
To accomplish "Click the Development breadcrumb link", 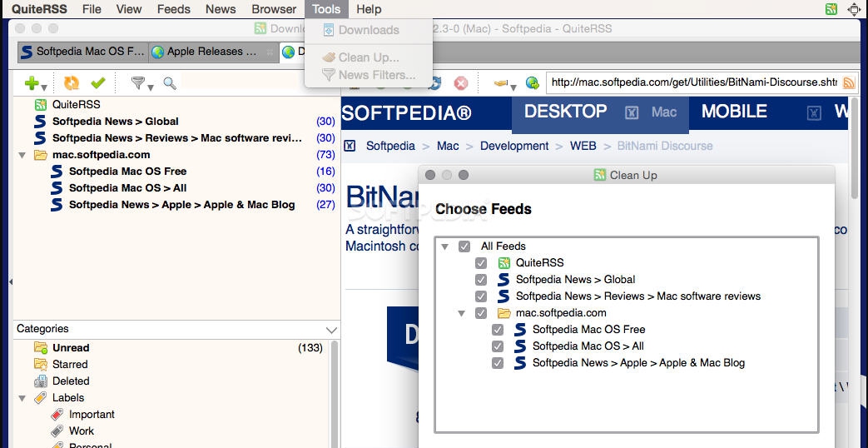I will click(514, 147).
